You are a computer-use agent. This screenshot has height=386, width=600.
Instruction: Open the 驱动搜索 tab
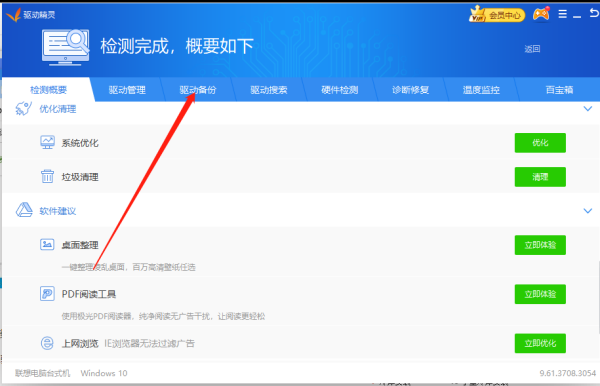pos(269,90)
